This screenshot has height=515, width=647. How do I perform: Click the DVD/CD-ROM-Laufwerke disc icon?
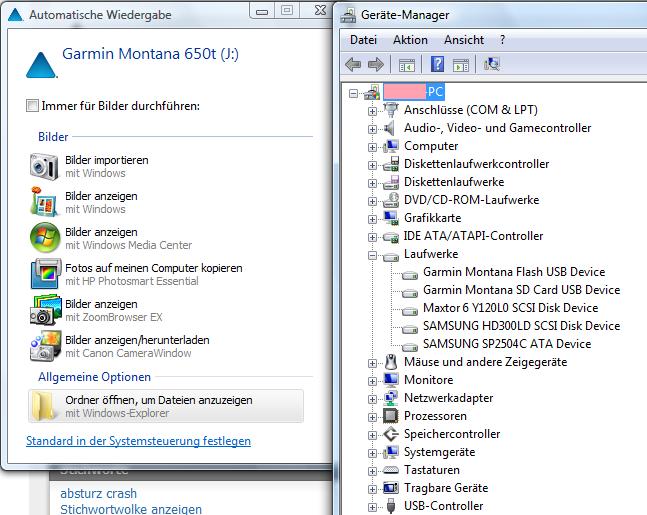[391, 200]
